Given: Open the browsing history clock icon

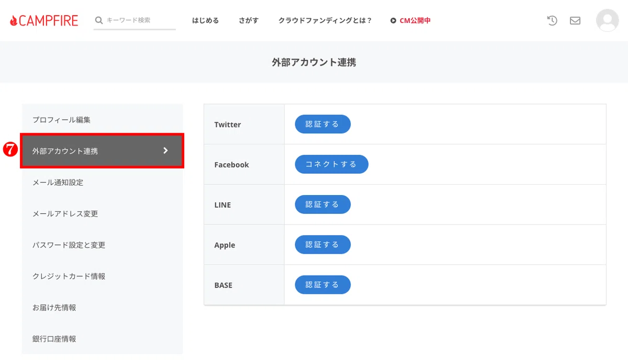Looking at the screenshot, I should pyautogui.click(x=552, y=20).
